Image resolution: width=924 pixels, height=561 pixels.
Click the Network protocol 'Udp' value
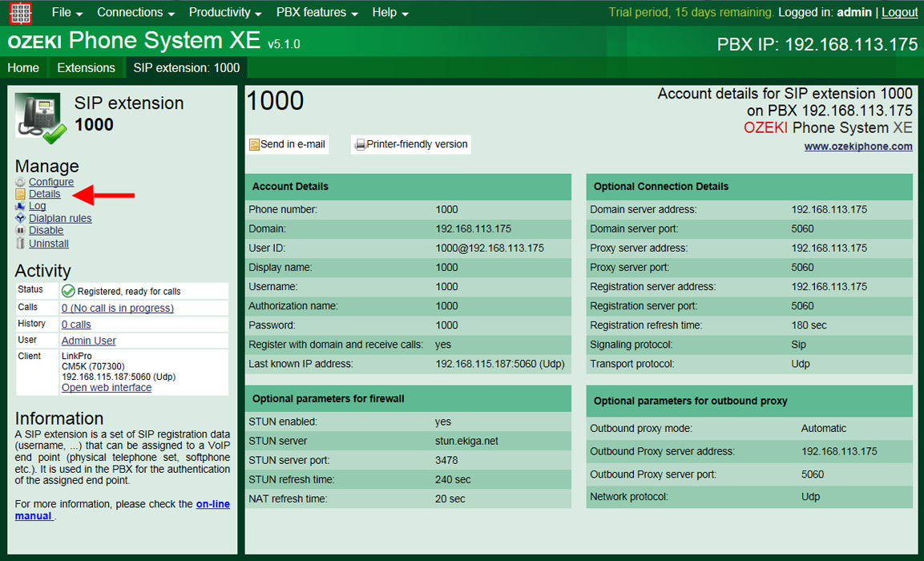coord(811,498)
